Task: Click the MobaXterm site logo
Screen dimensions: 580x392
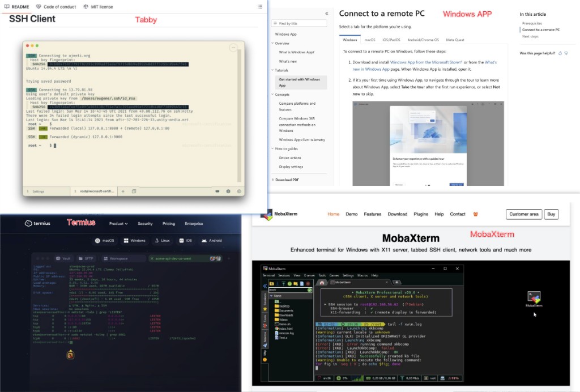Action: [279, 214]
